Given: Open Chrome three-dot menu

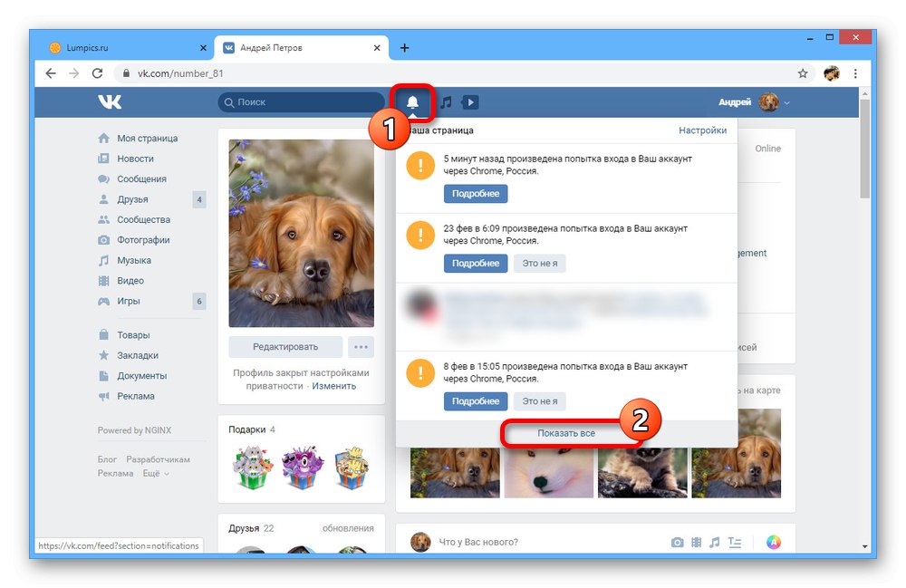Looking at the screenshot, I should pos(855,73).
